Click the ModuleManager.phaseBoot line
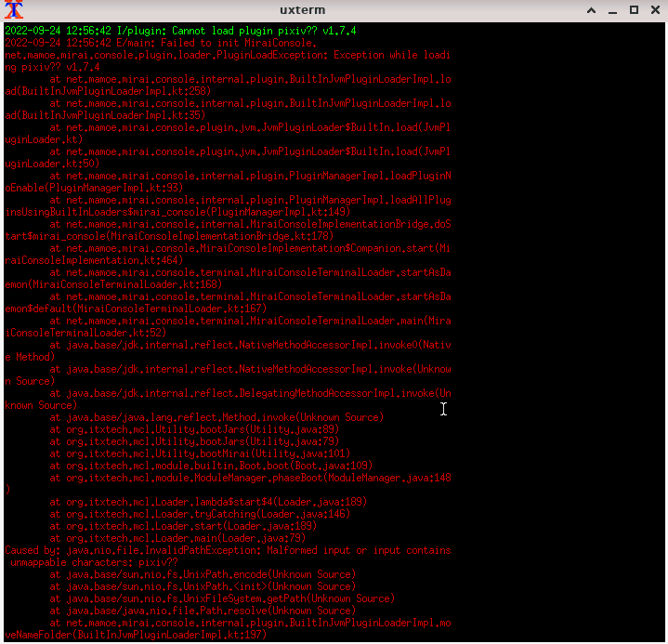 point(250,478)
